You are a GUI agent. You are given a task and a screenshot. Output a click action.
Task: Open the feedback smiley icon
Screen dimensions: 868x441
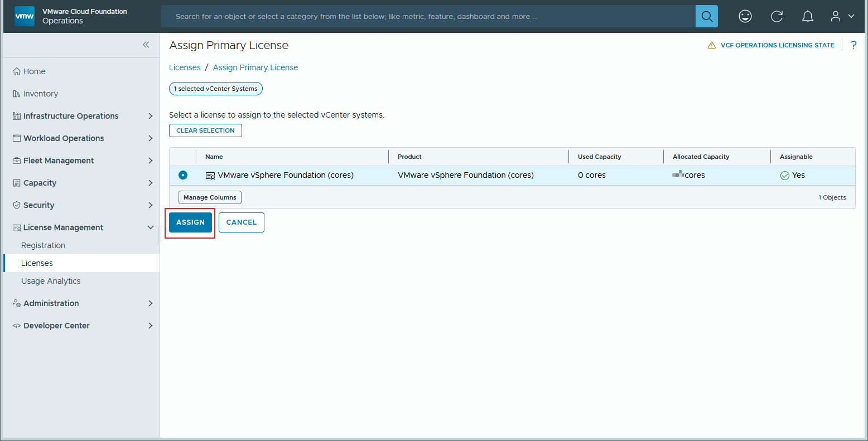(x=745, y=16)
